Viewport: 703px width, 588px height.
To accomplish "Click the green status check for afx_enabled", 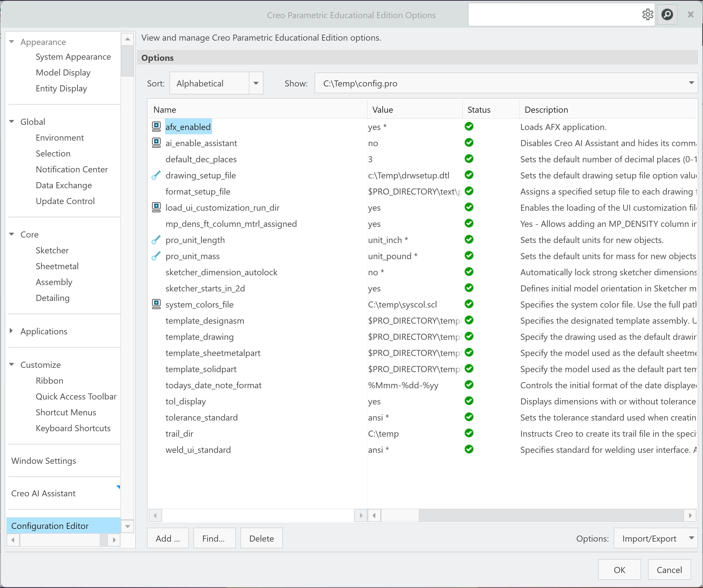I will point(469,127).
